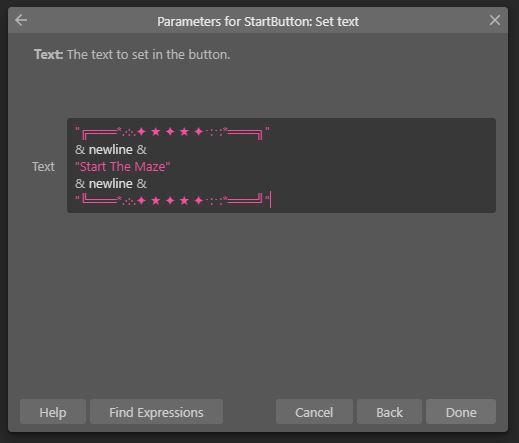Click the opening quote of top border string
The height and width of the screenshot is (443, 519).
pos(77,130)
